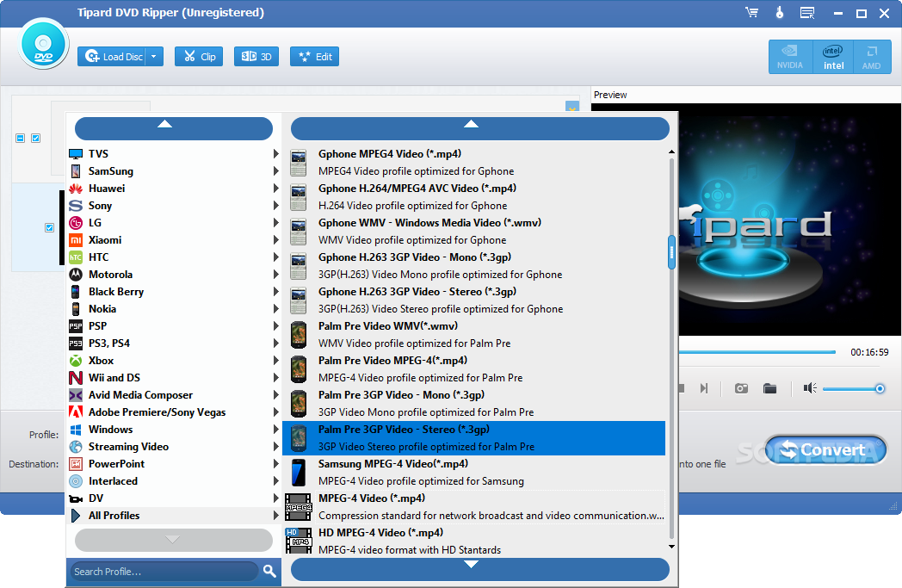Choose Gphone H.263 3GP Video Mono profile
This screenshot has width=902, height=588.
[x=473, y=266]
